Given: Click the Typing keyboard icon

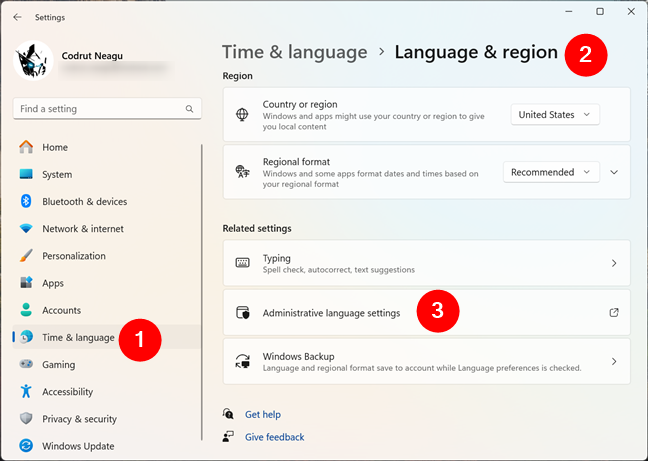Looking at the screenshot, I should click(242, 263).
